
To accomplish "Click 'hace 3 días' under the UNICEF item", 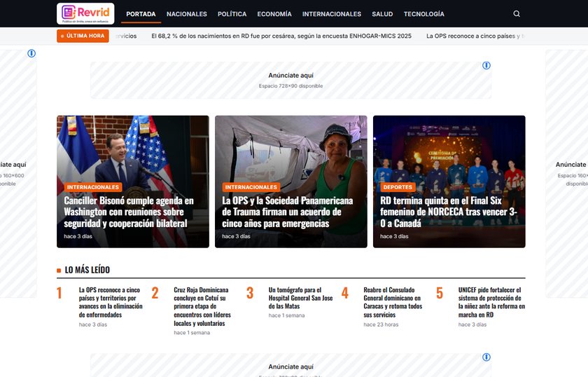I will pyautogui.click(x=472, y=324).
